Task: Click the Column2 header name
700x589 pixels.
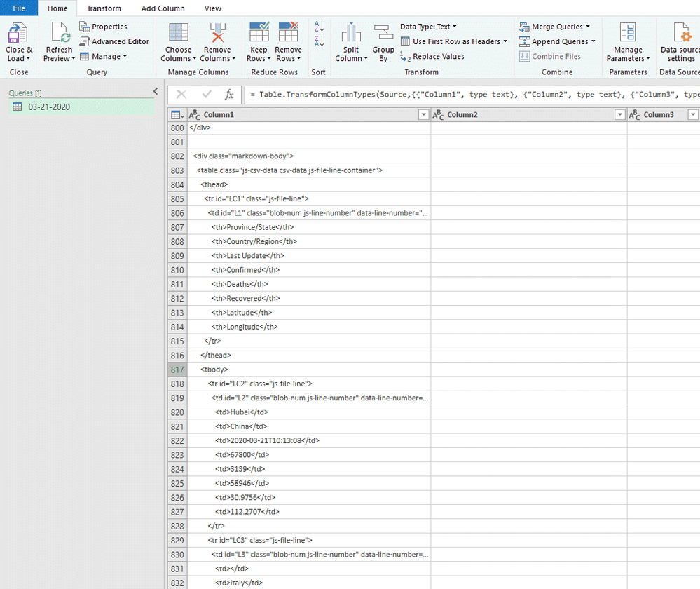Action: 462,115
